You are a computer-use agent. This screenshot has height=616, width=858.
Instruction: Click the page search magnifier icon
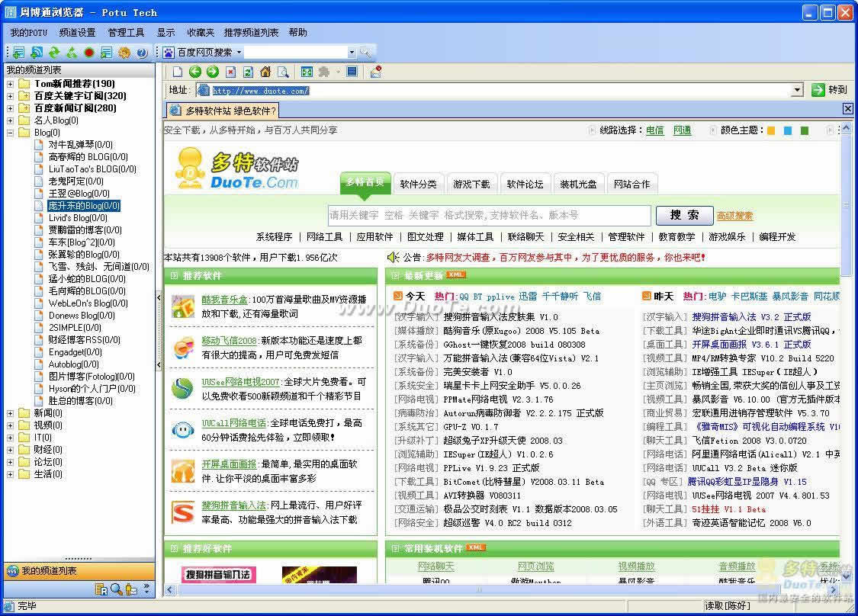click(283, 72)
